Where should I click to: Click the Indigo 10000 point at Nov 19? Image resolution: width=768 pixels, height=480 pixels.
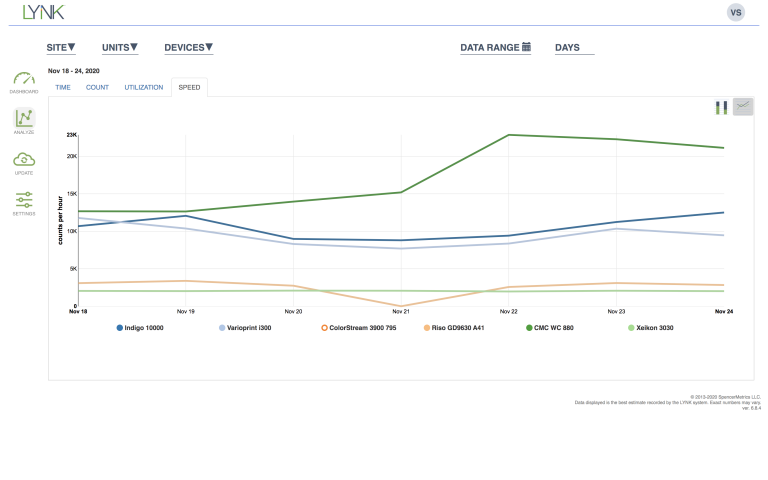pos(185,216)
